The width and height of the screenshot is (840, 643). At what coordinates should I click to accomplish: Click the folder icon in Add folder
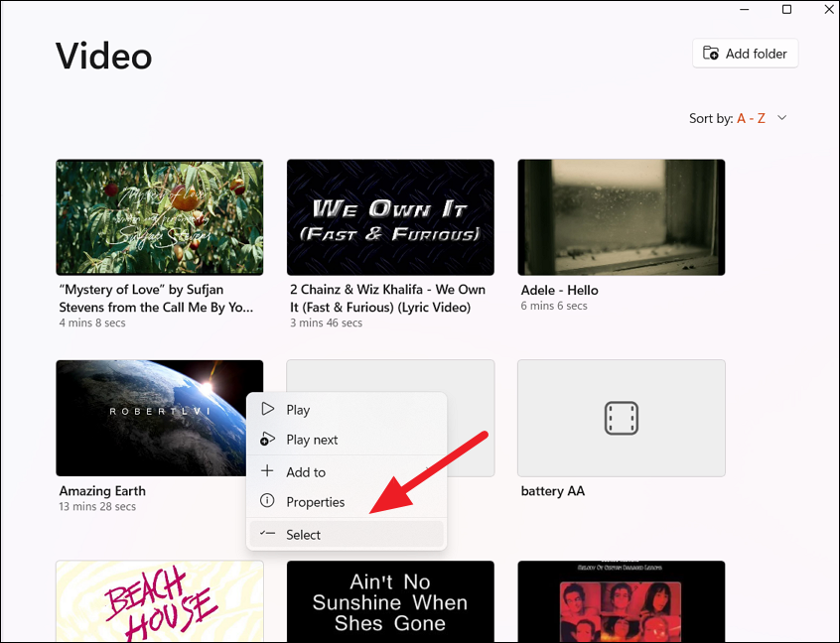coord(711,53)
